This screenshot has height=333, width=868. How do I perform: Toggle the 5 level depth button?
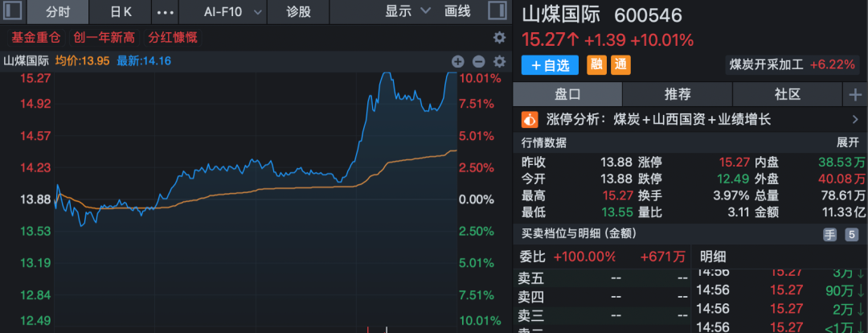point(851,235)
